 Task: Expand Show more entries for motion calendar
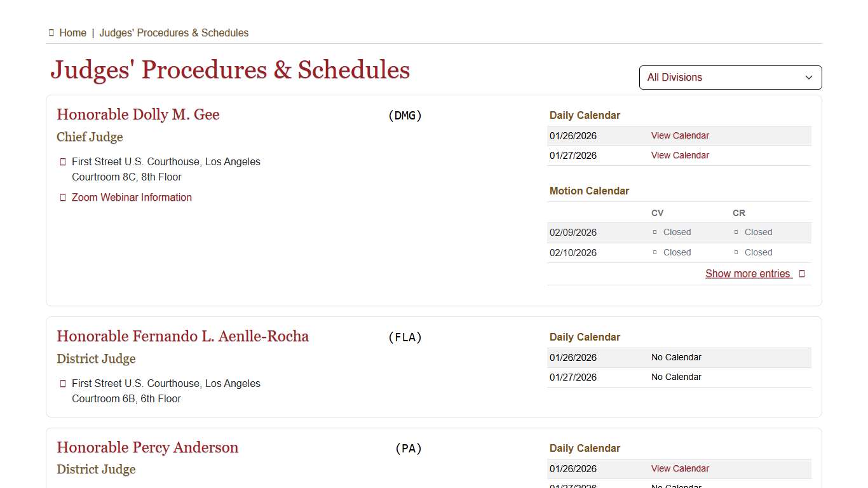[x=748, y=274]
